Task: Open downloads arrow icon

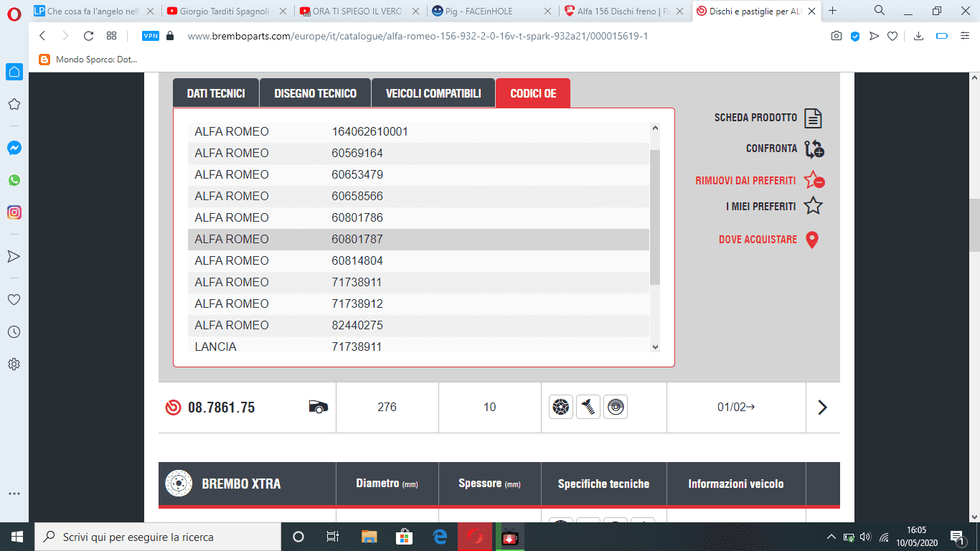Action: [x=919, y=36]
